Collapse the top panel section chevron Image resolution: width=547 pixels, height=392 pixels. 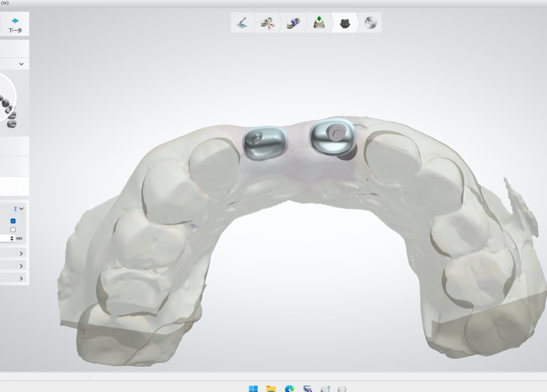(x=22, y=64)
